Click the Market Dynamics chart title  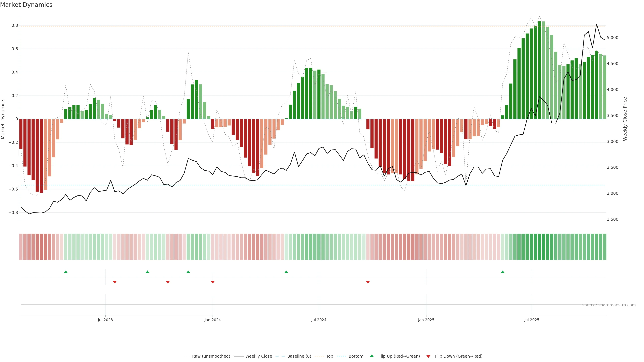pos(26,5)
